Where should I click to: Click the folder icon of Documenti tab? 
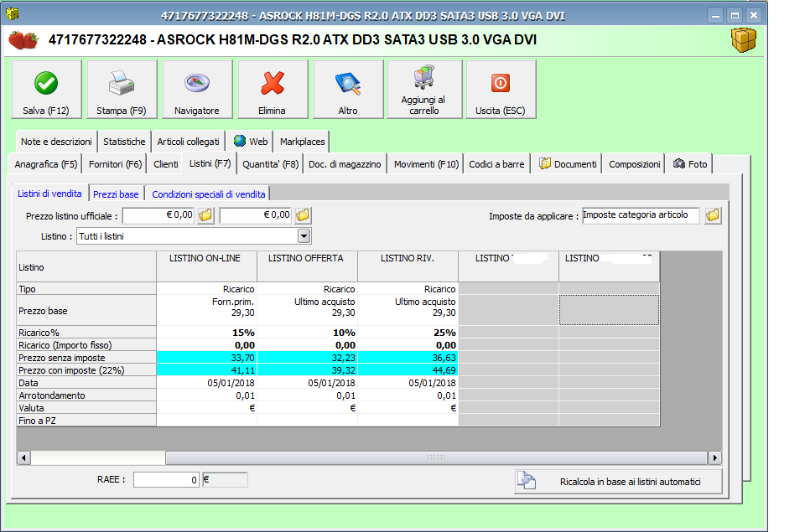545,163
